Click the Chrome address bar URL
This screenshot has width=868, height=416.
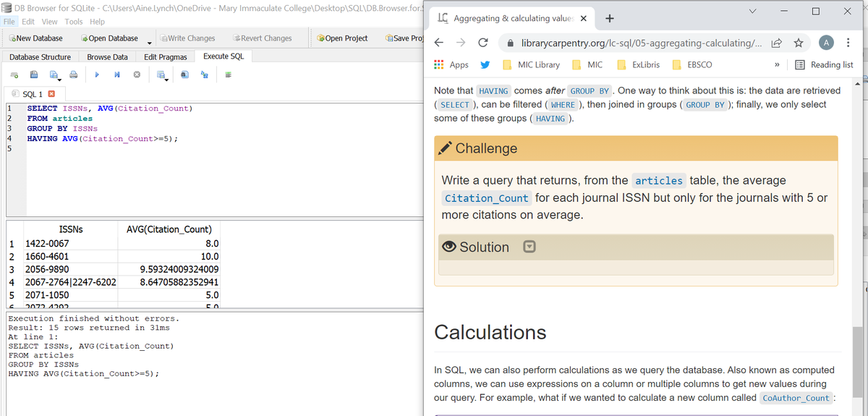point(641,43)
